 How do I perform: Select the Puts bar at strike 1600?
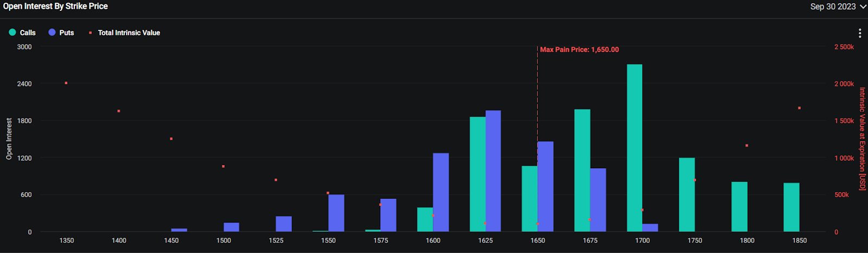point(441,193)
